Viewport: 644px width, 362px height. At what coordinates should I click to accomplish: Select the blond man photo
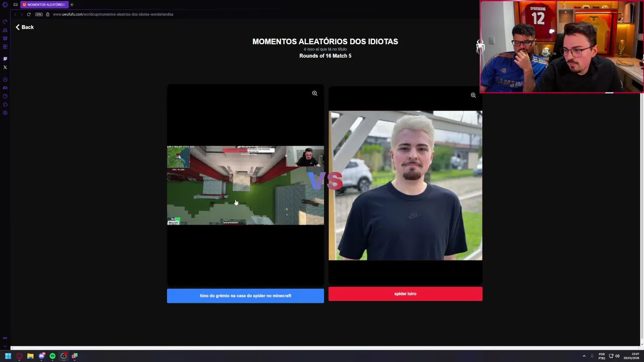406,186
